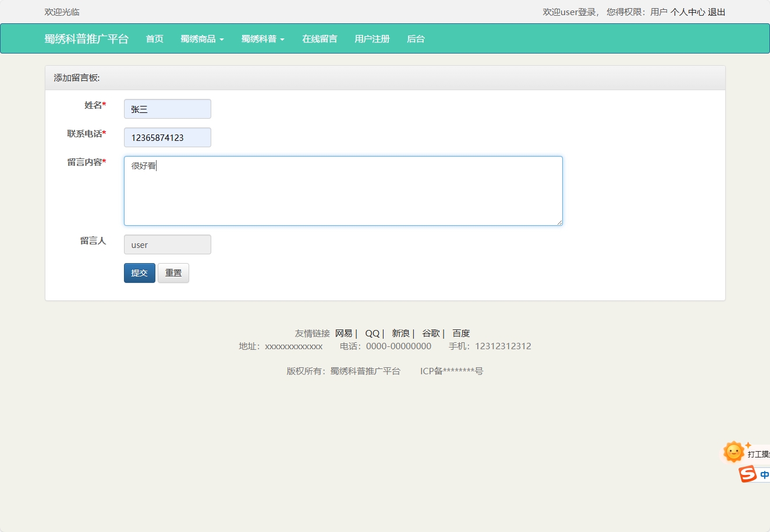Click the sun emoji floating widget
The height and width of the screenshot is (532, 770).
(733, 452)
